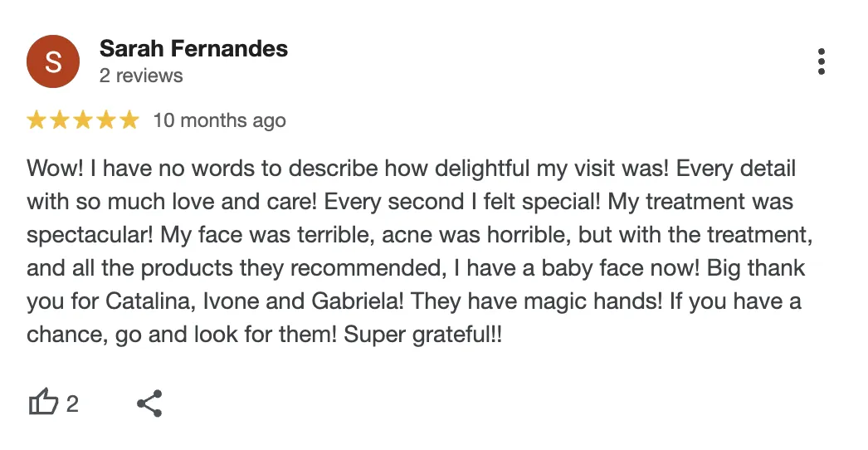Open the three-dot options menu
This screenshot has height=450, width=868.
click(822, 61)
